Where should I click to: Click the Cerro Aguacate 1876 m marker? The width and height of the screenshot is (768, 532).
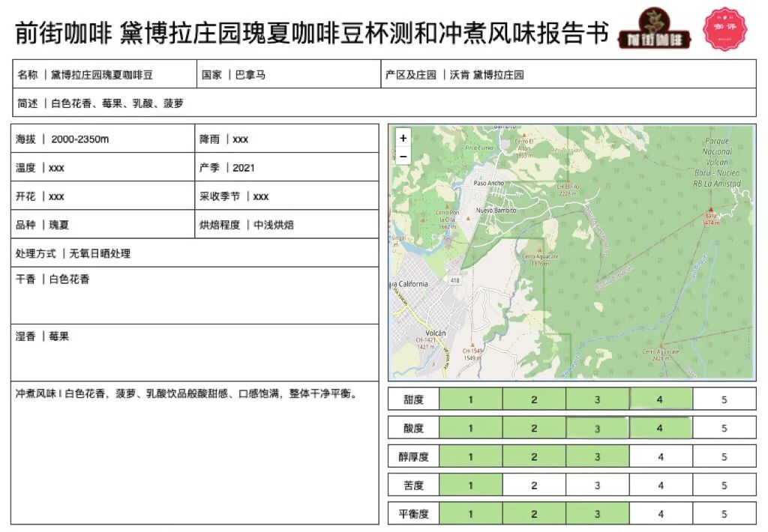pyautogui.click(x=539, y=251)
